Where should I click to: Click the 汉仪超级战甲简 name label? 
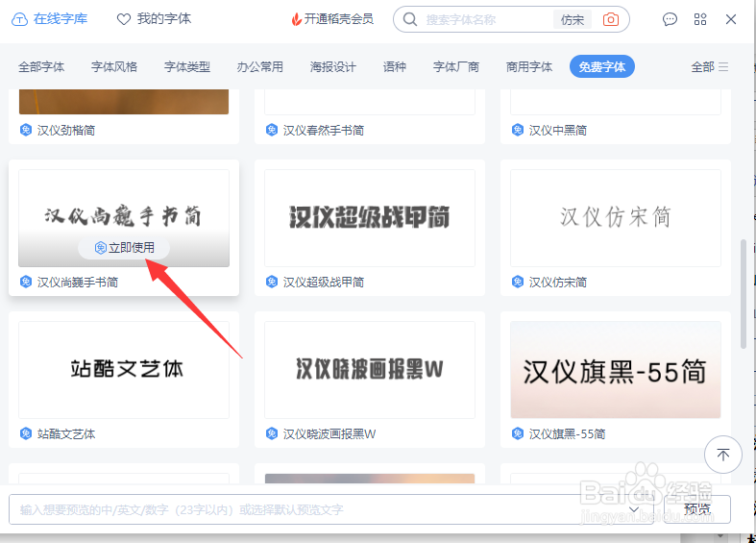(x=324, y=283)
